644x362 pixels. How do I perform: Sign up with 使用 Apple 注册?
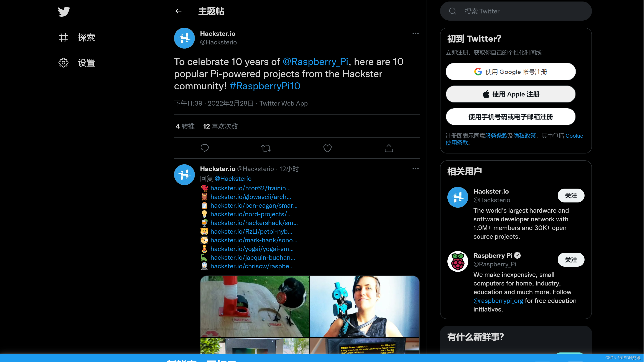511,94
